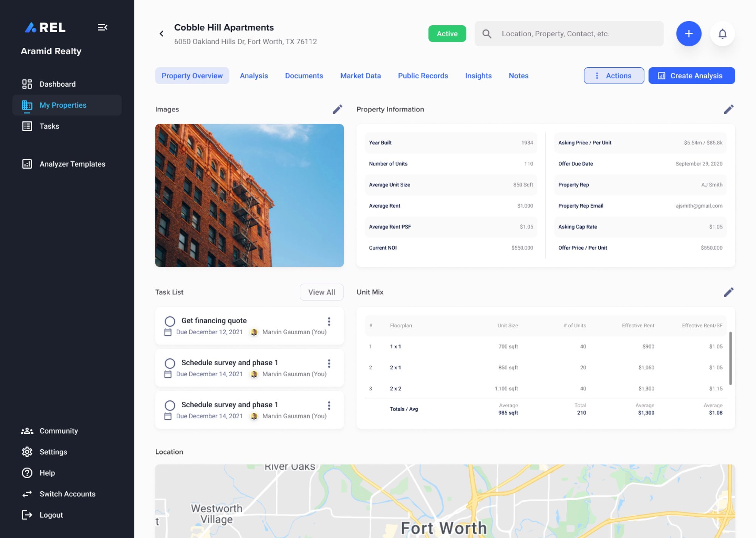The width and height of the screenshot is (756, 538).
Task: Click the Unit Mix table scrollbar
Action: coord(730,358)
